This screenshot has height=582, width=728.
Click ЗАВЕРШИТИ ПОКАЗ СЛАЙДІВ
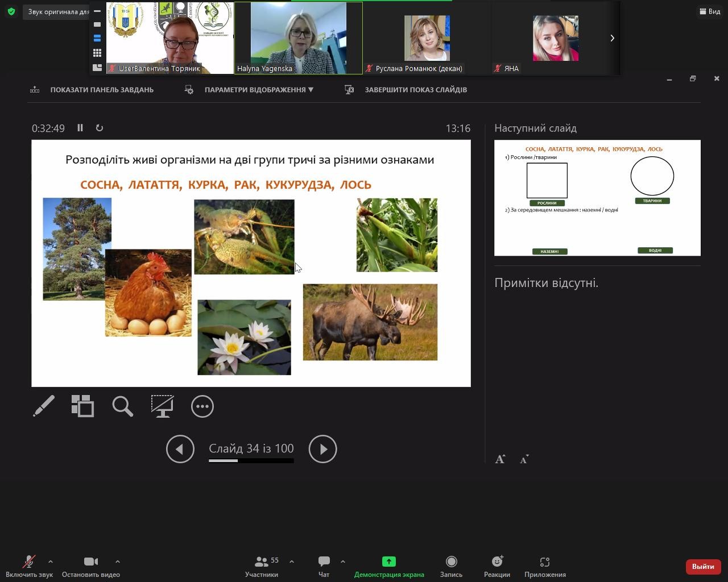pos(415,90)
